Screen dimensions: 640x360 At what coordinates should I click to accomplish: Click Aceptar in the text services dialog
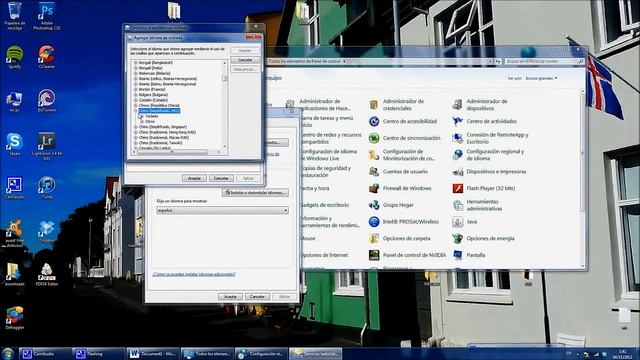coord(194,178)
